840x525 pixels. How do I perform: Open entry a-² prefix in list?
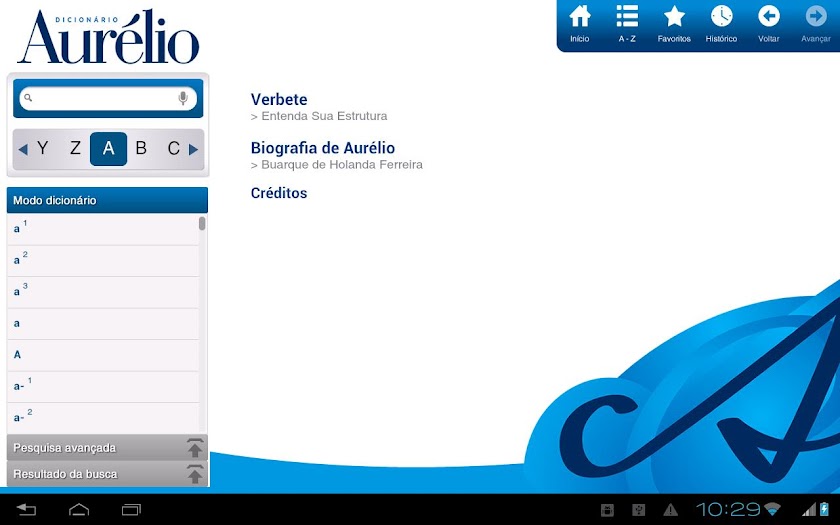[103, 418]
